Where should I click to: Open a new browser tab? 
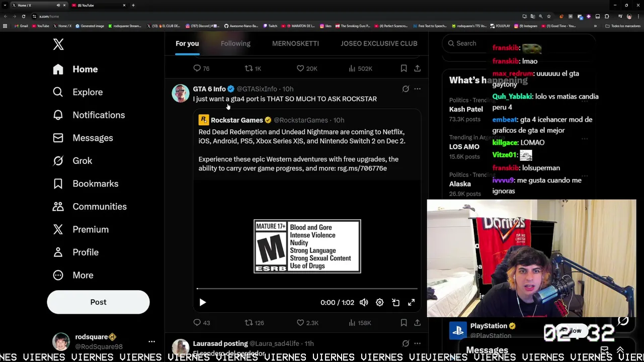(133, 5)
